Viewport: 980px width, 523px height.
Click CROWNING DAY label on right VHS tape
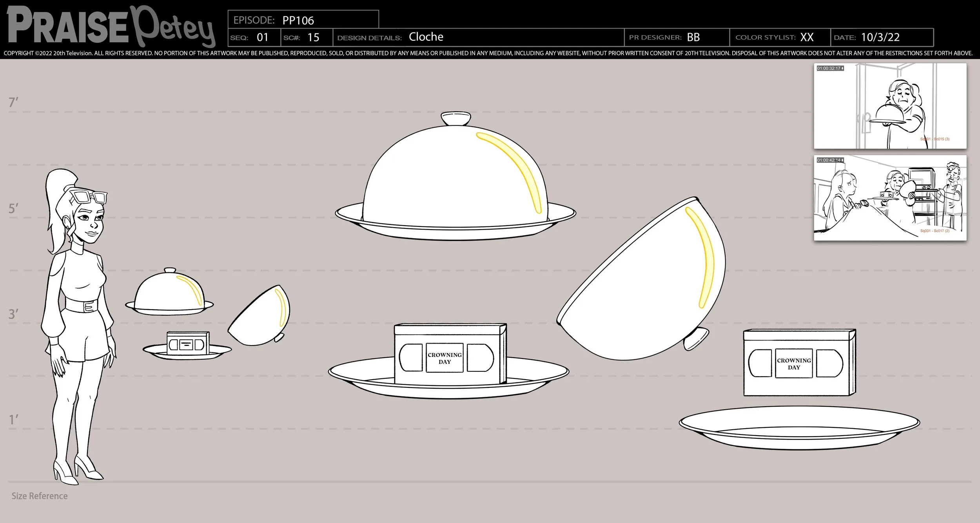[794, 364]
